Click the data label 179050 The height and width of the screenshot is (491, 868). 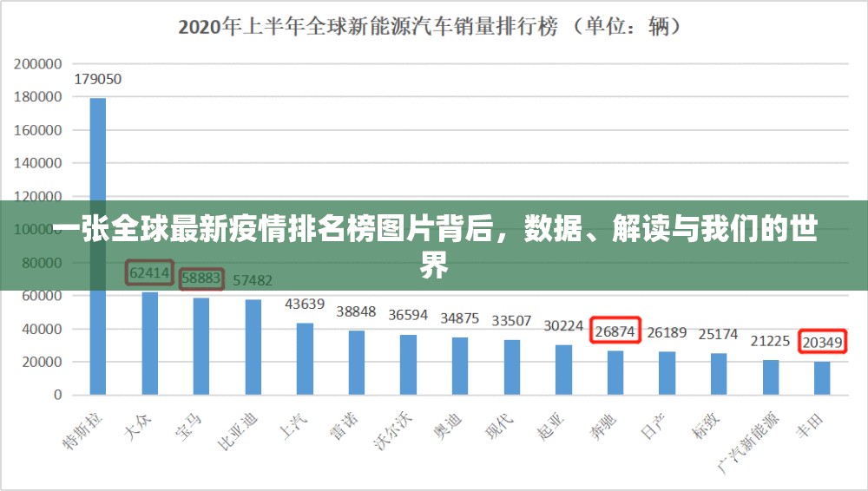point(98,79)
